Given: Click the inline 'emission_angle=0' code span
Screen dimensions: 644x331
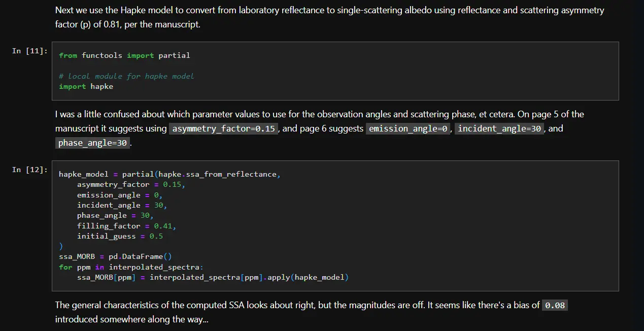Looking at the screenshot, I should click(408, 129).
